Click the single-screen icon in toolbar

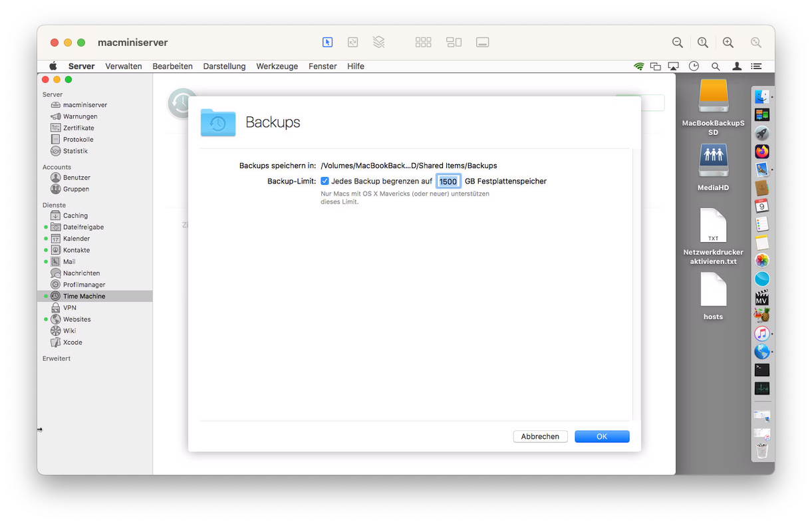(x=483, y=42)
